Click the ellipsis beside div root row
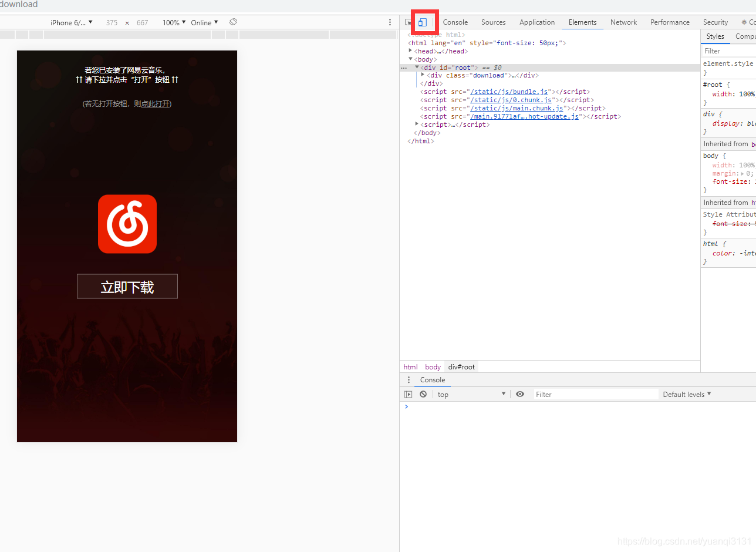Viewport: 756px width, 552px height. [404, 68]
